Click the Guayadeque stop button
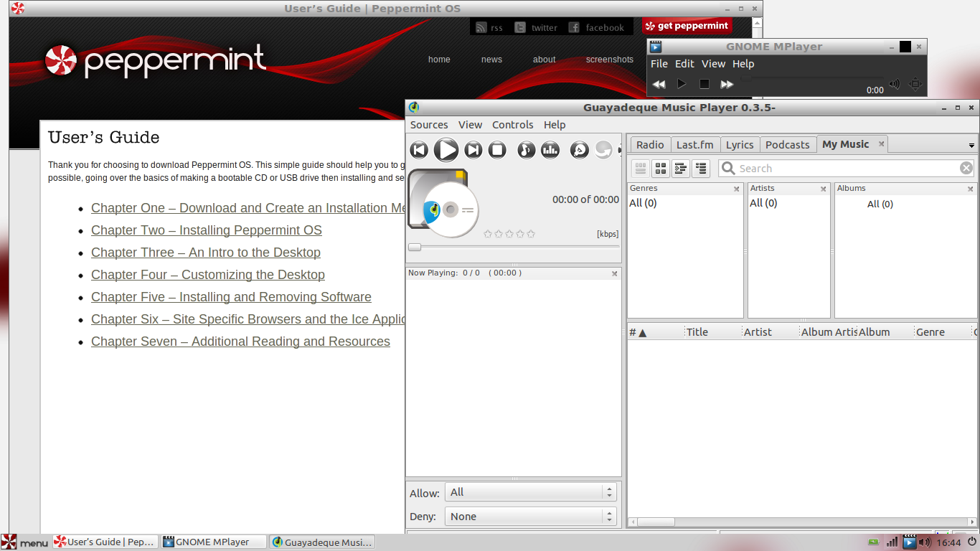This screenshot has height=551, width=980. click(x=497, y=150)
